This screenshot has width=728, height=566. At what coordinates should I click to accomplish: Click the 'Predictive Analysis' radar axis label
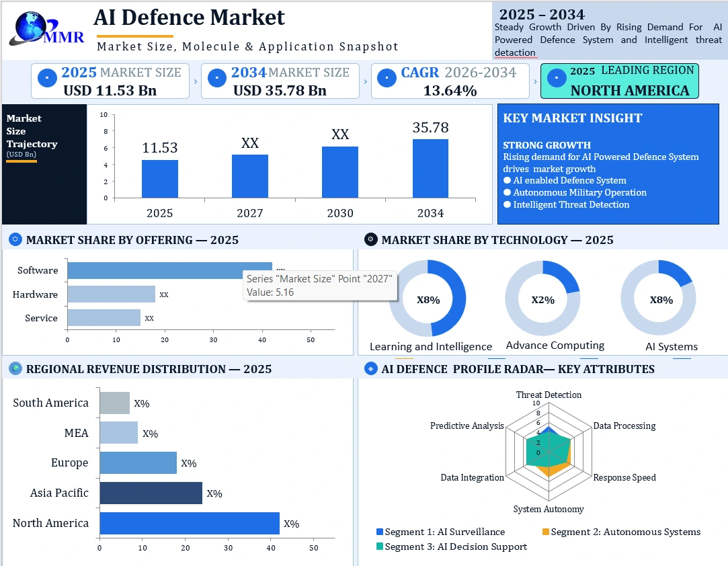(467, 426)
